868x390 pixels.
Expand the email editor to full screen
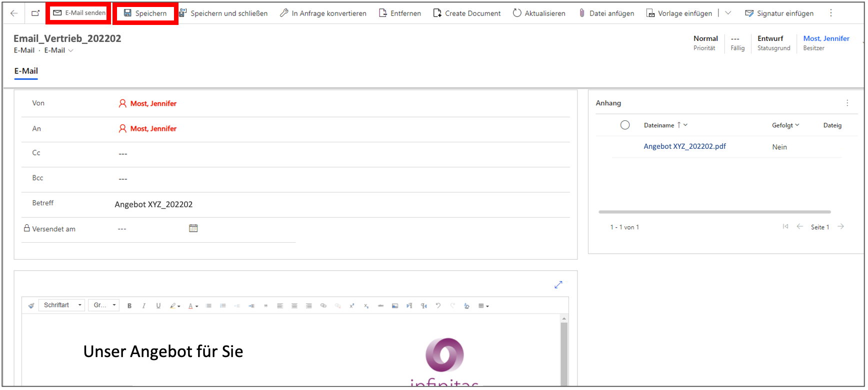pos(558,285)
